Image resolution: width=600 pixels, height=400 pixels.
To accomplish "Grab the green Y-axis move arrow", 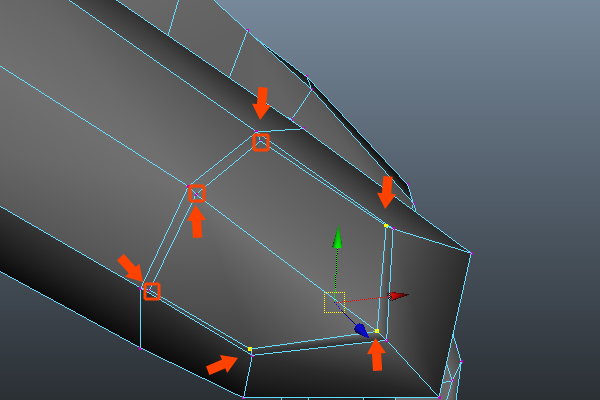I will [338, 238].
